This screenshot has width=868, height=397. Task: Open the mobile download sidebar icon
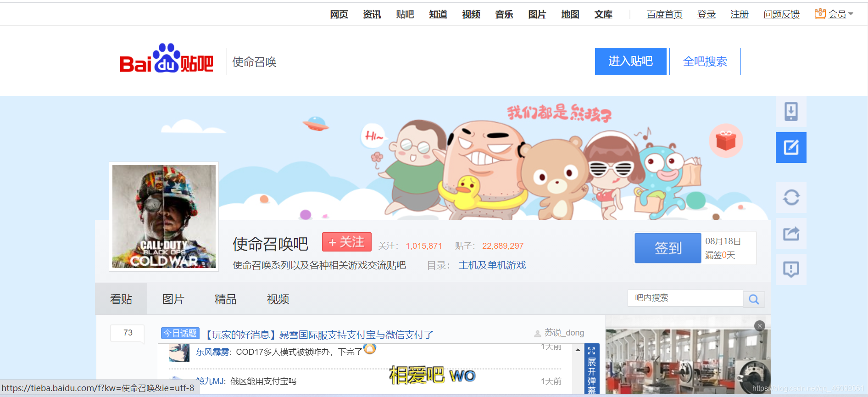tap(791, 112)
